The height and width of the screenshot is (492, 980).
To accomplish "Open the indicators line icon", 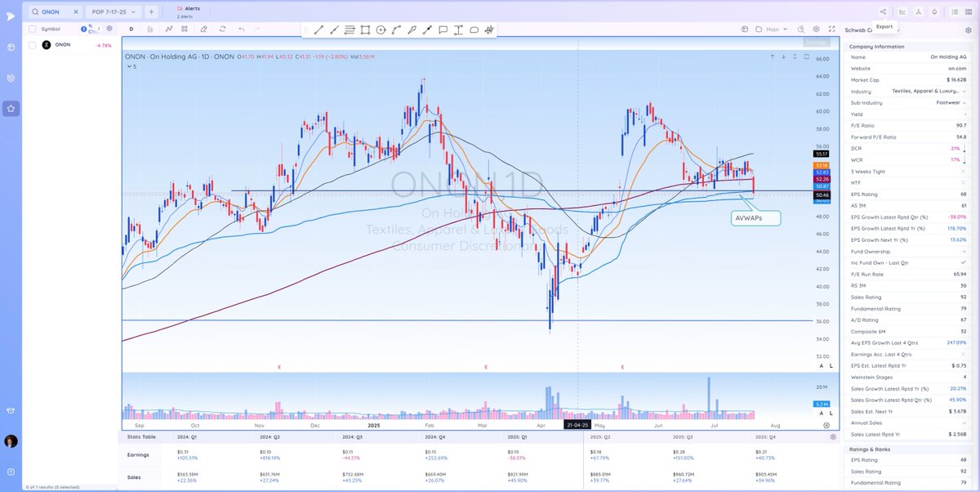I will (168, 29).
